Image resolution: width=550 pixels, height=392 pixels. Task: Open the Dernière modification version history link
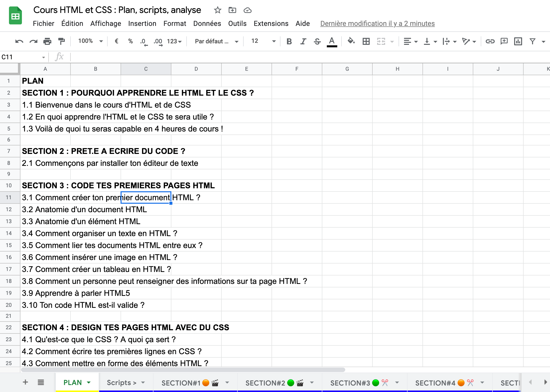point(377,23)
